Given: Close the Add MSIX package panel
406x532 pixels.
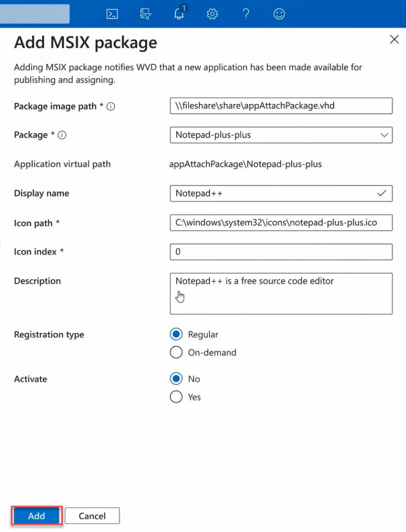Looking at the screenshot, I should click(394, 39).
